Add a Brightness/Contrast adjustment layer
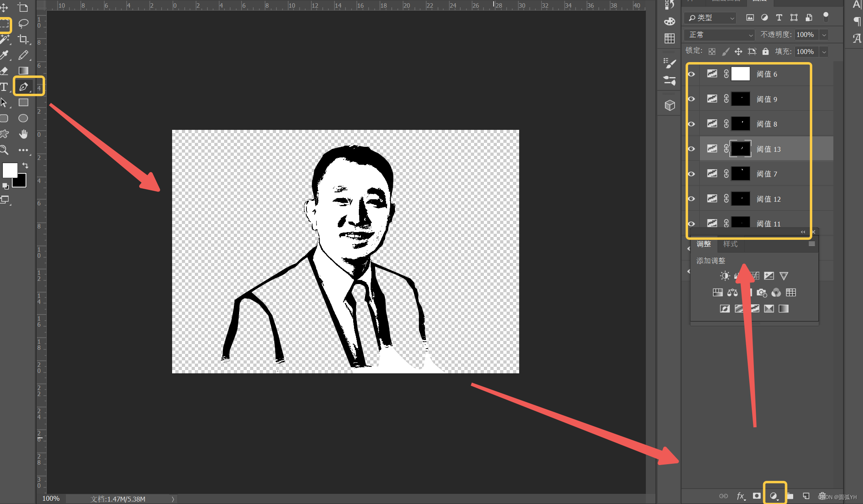 pyautogui.click(x=725, y=276)
